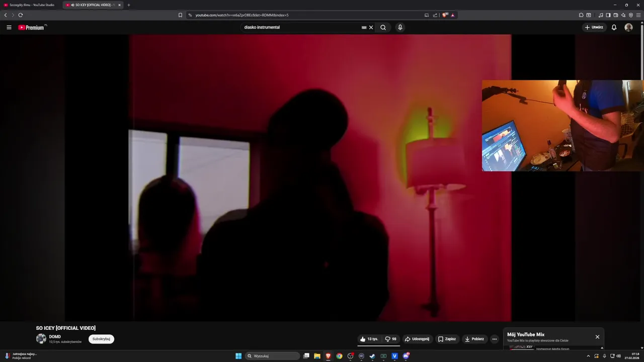644x362 pixels.
Task: Click the Mój YouTube Mix title
Action: [x=526, y=334]
